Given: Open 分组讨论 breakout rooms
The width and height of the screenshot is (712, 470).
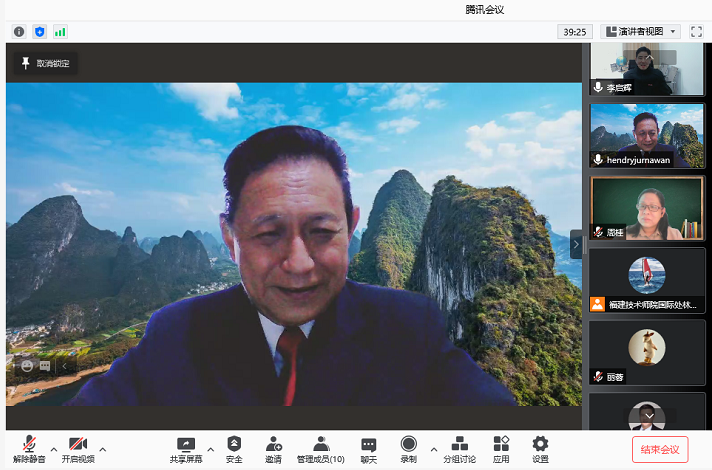Looking at the screenshot, I should pyautogui.click(x=460, y=449).
